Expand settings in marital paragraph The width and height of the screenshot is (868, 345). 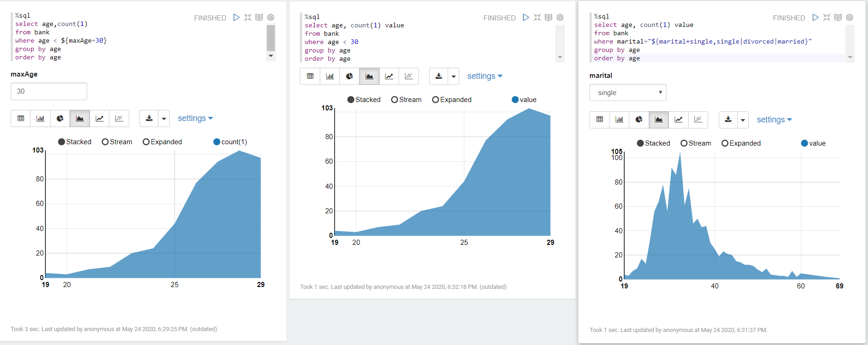[774, 120]
